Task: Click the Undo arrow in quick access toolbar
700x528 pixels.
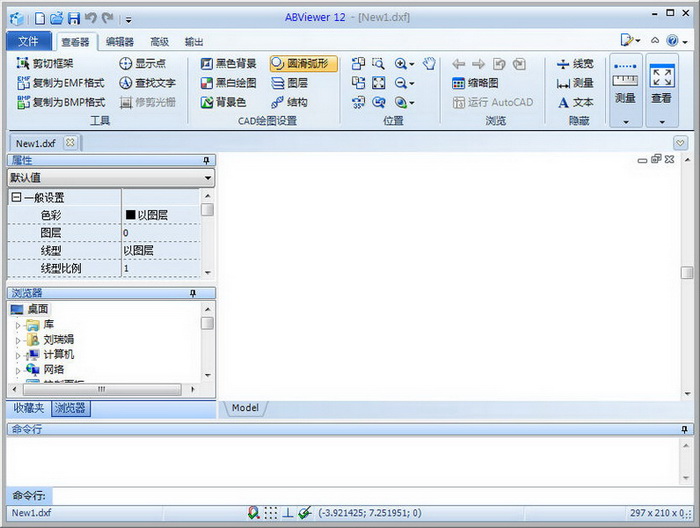Action: [91, 18]
